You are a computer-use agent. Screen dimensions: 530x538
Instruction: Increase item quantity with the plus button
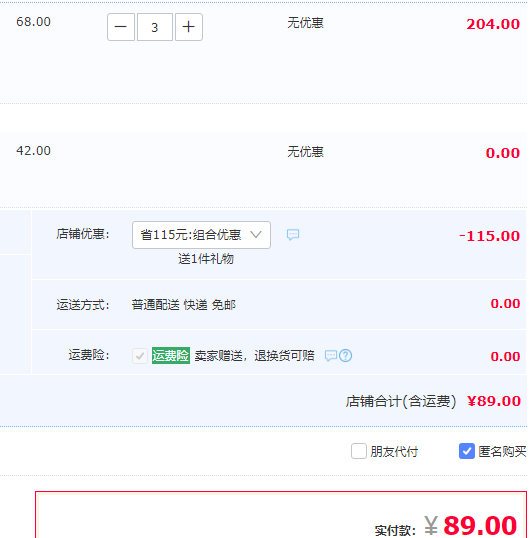(x=189, y=27)
